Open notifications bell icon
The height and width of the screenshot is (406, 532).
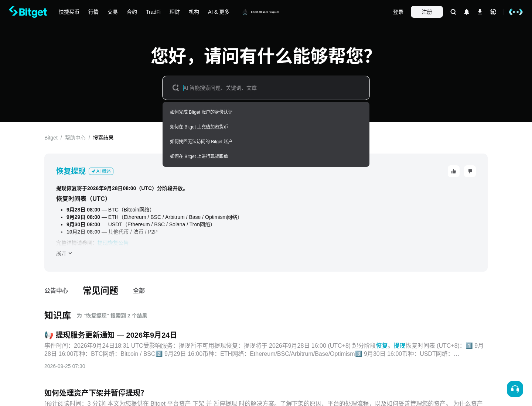pyautogui.click(x=467, y=12)
